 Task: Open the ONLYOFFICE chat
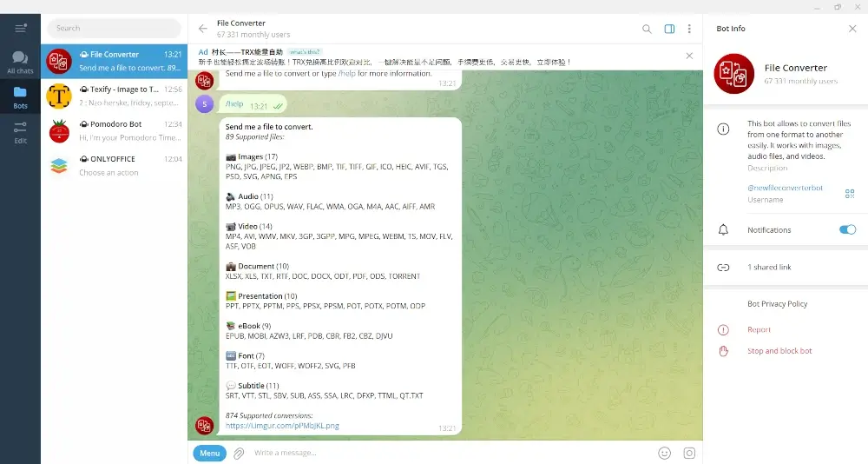114,165
